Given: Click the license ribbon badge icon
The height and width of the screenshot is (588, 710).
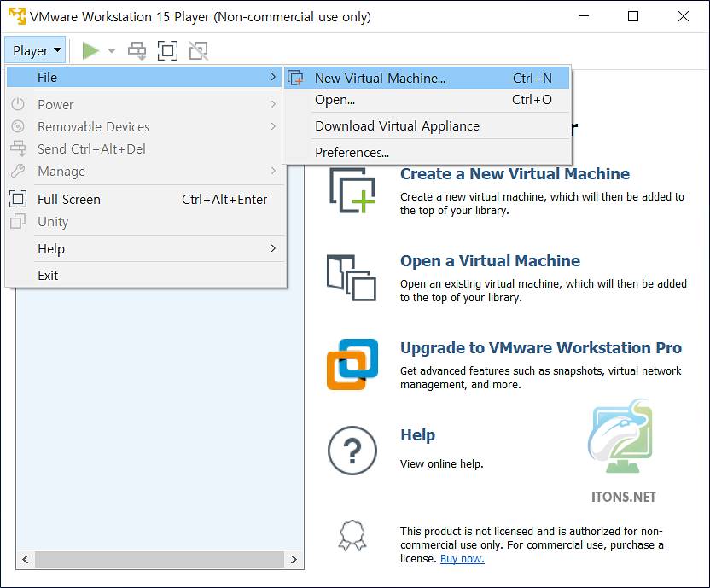Looking at the screenshot, I should 352,535.
